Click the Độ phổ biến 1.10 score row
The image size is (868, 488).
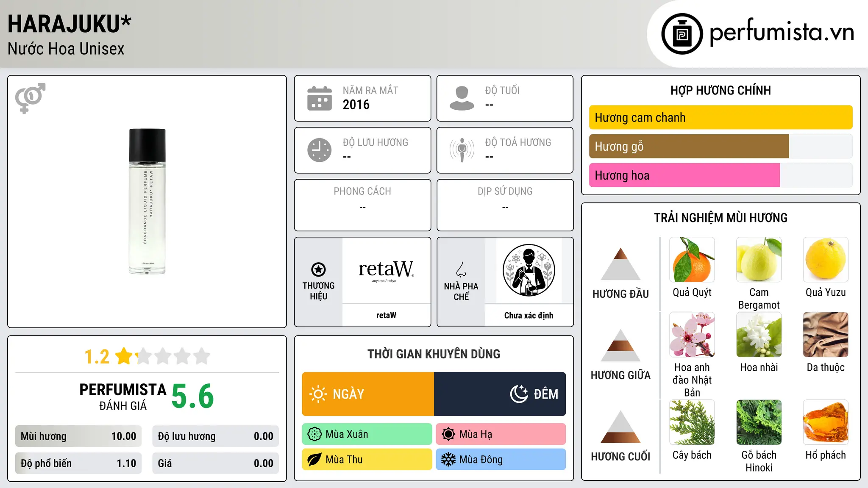tap(78, 463)
